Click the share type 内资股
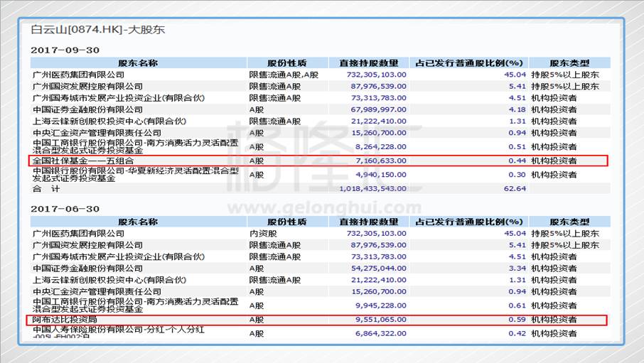The width and height of the screenshot is (644, 363). 263,233
